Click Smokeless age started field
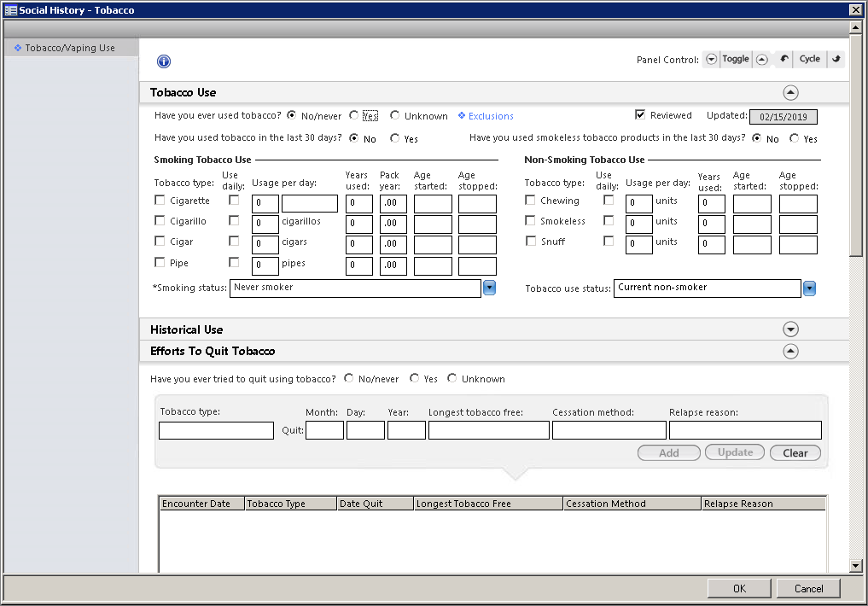 coord(752,224)
